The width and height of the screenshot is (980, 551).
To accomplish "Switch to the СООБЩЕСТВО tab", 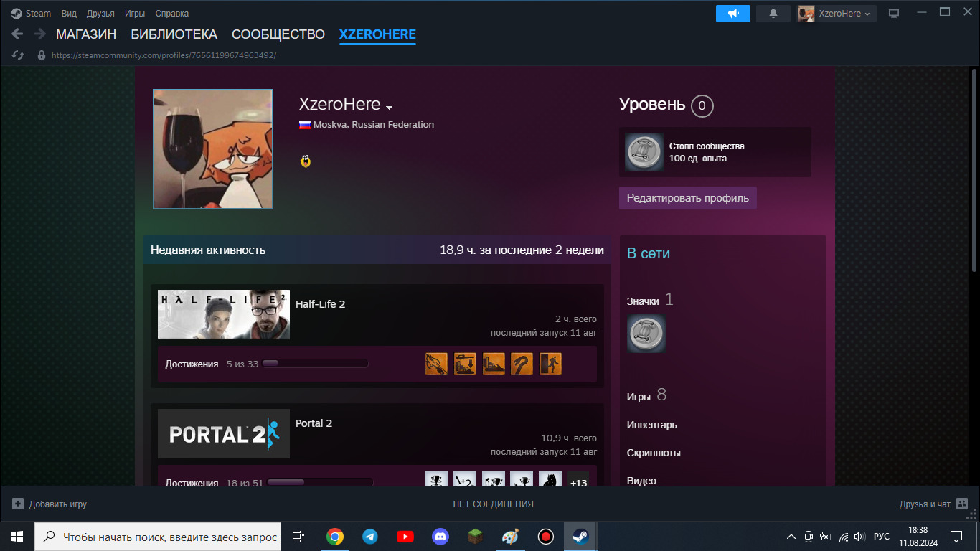I will point(278,34).
